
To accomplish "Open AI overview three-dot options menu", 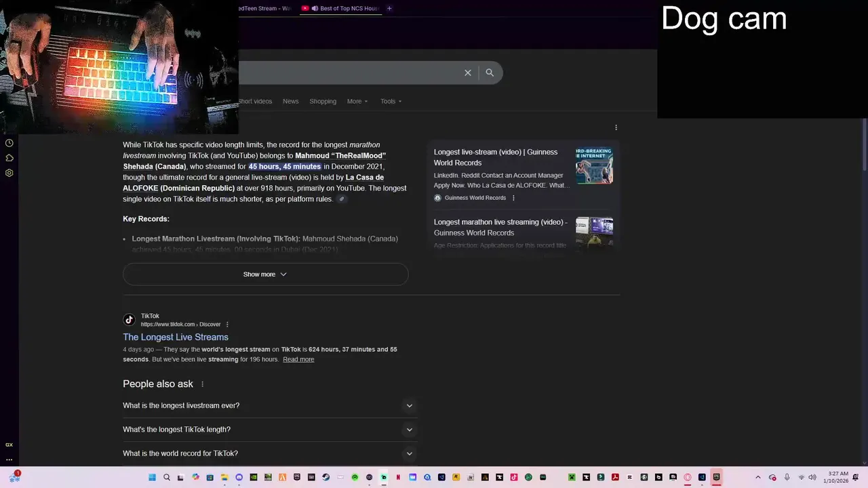I will click(x=616, y=127).
